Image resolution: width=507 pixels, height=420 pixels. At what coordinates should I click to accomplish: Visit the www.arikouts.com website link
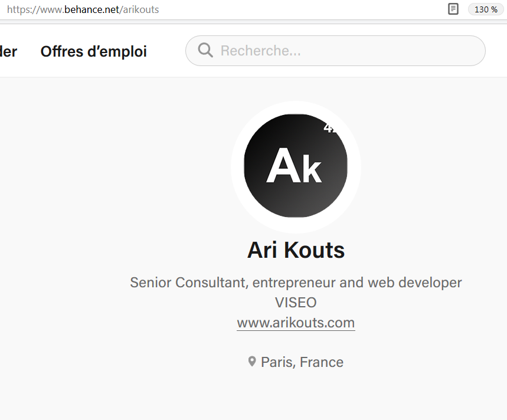point(296,323)
